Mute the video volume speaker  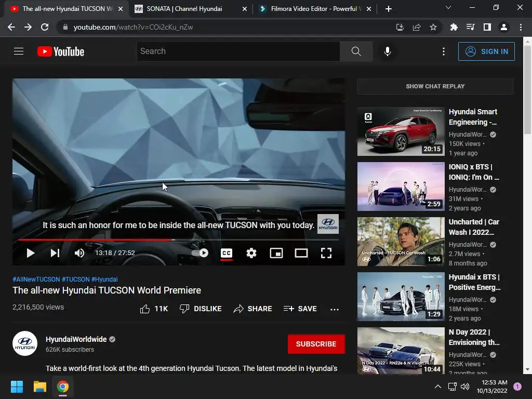point(79,253)
